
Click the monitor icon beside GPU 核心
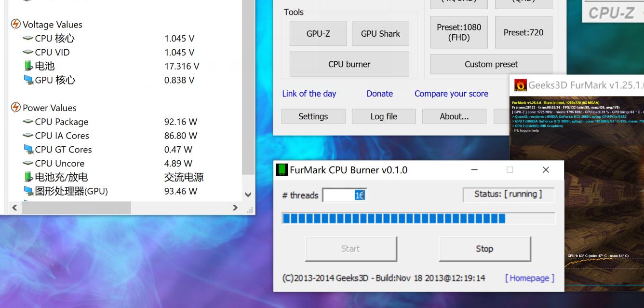(28, 80)
